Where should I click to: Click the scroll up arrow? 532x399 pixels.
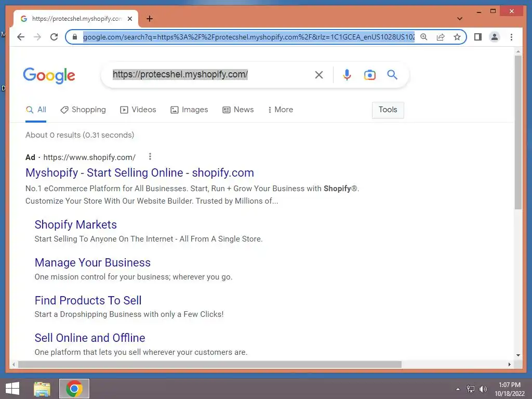click(x=518, y=51)
